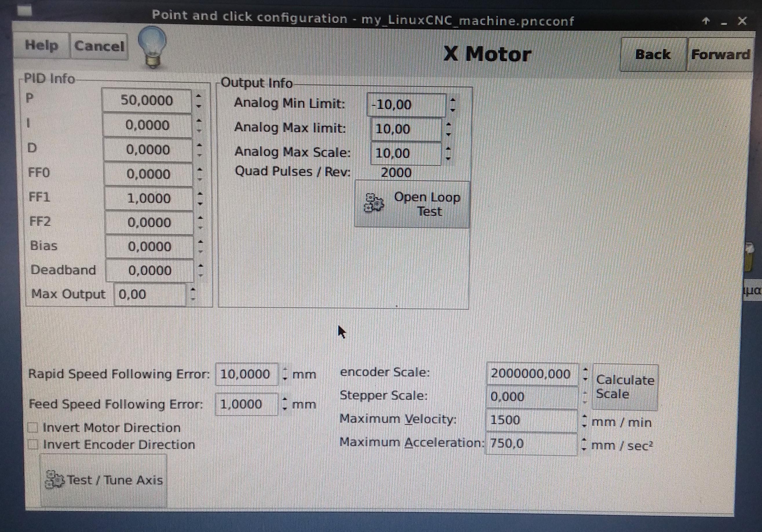
Task: Go Back to the previous page
Action: 652,55
